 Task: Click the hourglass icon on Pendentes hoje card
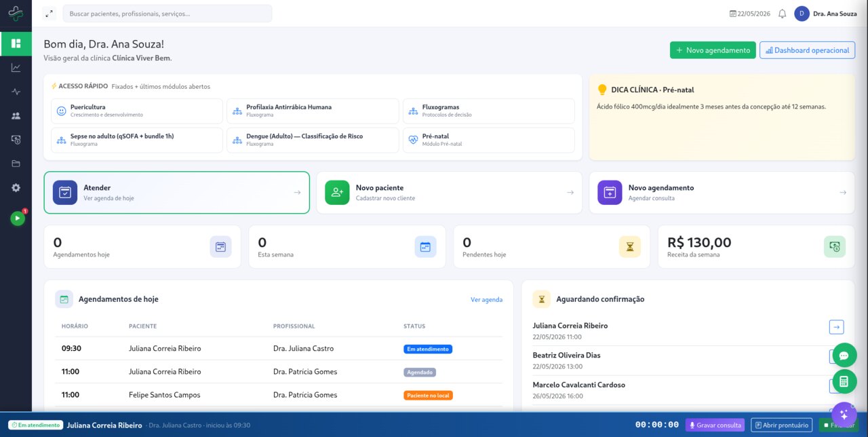pyautogui.click(x=630, y=247)
